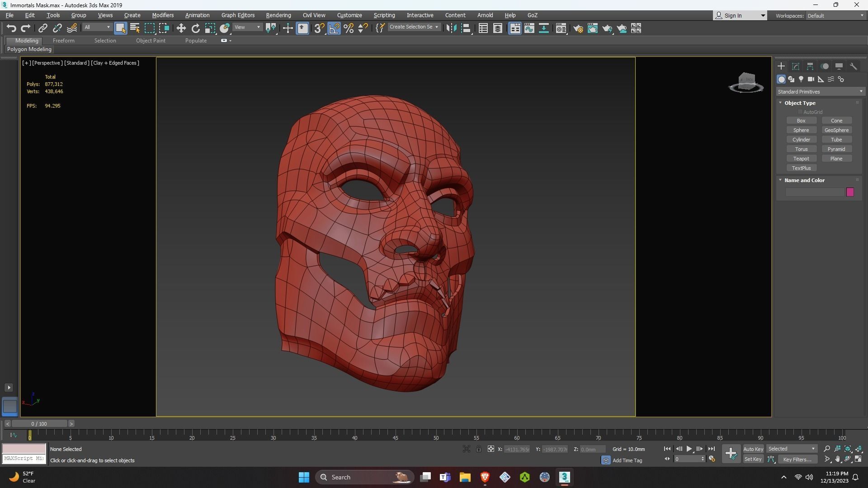The image size is (868, 488).
Task: Click the Unlink Selection icon
Action: pos(57,28)
